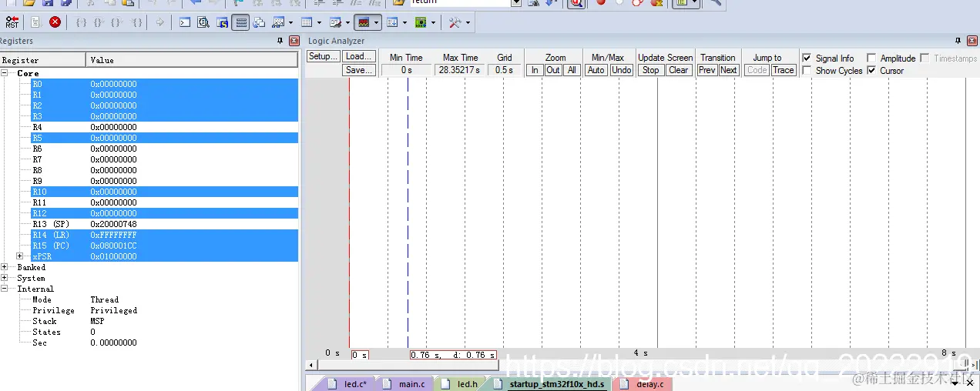Open the Analysis Windows dropdown arrow
Viewport: 980px width, 391px height.
click(376, 22)
